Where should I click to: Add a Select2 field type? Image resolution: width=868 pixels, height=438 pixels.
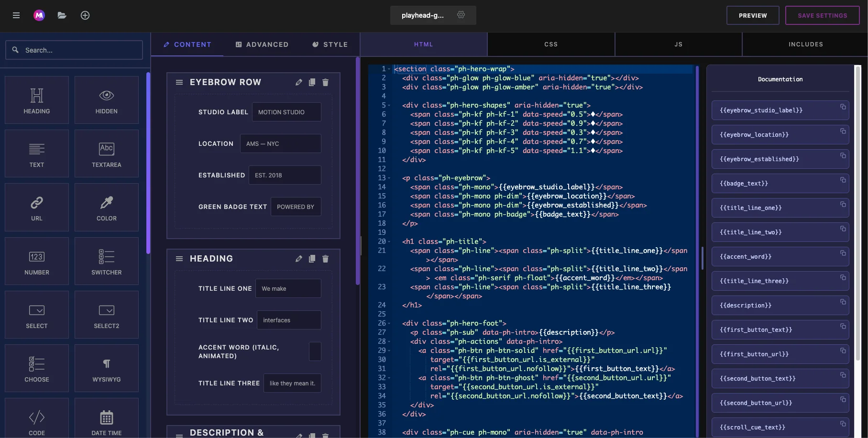(x=107, y=315)
